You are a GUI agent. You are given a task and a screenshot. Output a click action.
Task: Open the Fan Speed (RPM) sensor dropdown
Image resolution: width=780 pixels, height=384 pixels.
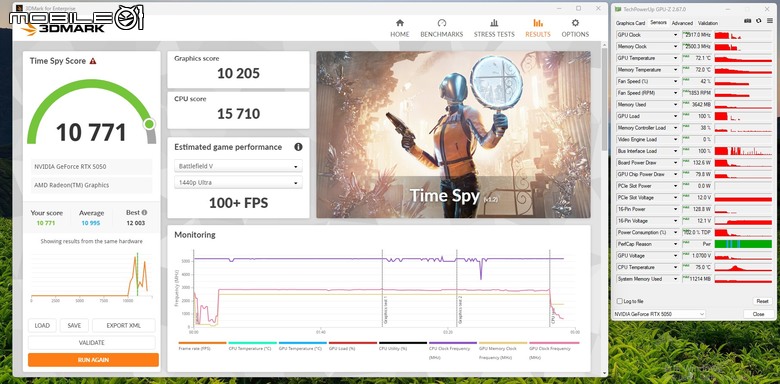pos(676,93)
